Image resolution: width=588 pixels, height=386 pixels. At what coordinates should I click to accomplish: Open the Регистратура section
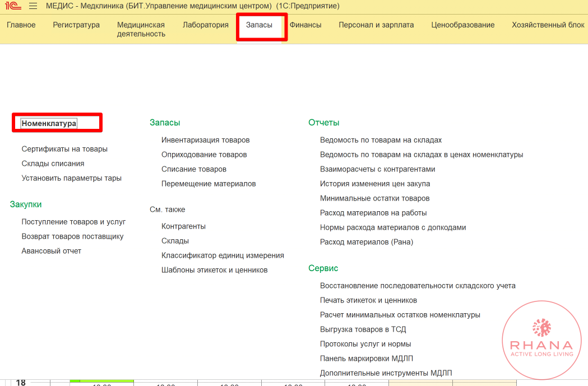[76, 25]
